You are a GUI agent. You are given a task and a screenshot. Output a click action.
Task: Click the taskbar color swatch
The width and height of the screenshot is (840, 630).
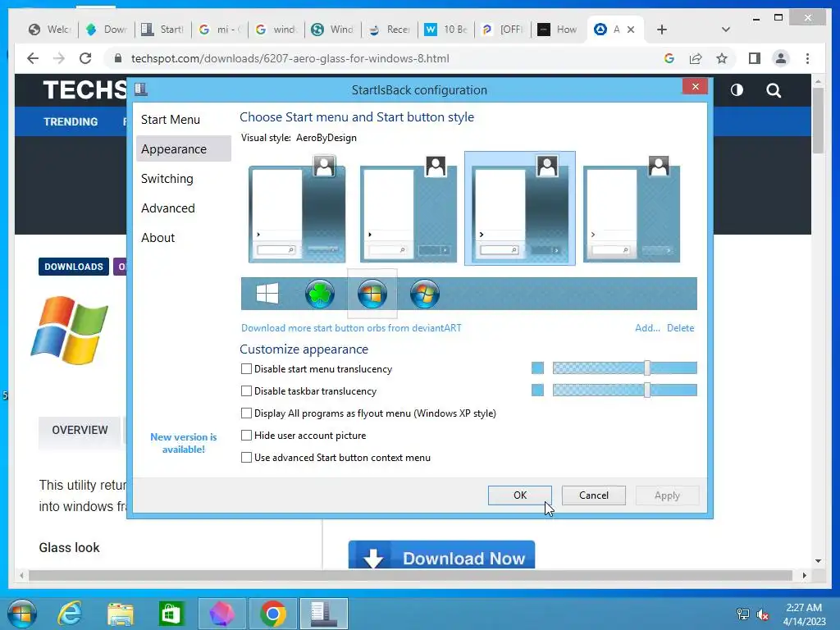[x=537, y=390]
